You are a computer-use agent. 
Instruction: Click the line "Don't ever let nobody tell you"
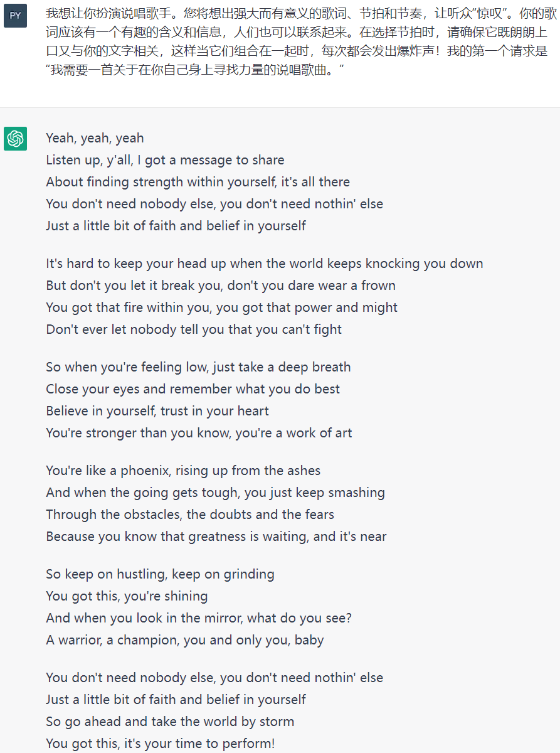pos(194,329)
